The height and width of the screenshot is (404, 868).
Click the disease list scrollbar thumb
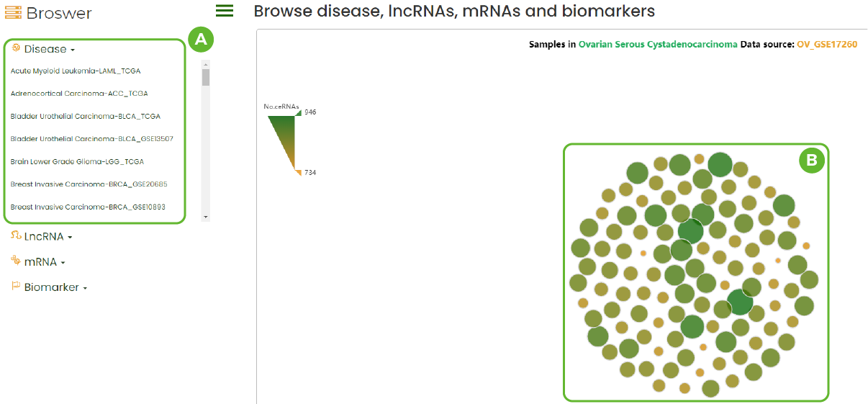click(x=206, y=77)
